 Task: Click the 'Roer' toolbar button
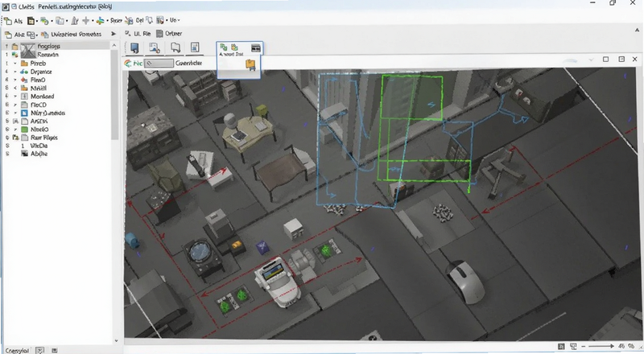[116, 20]
